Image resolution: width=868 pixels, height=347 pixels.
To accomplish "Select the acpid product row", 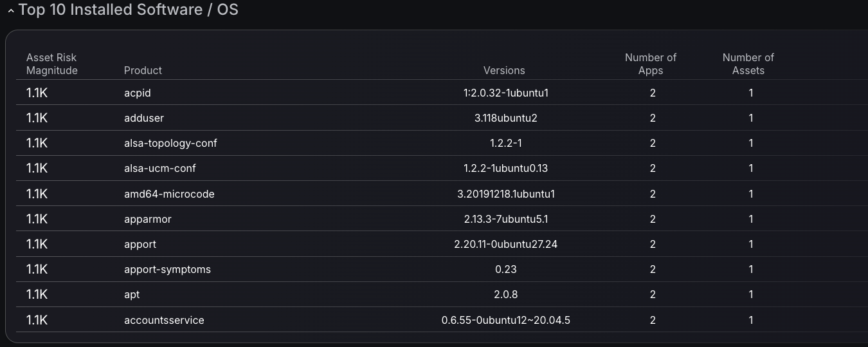I will [x=441, y=93].
